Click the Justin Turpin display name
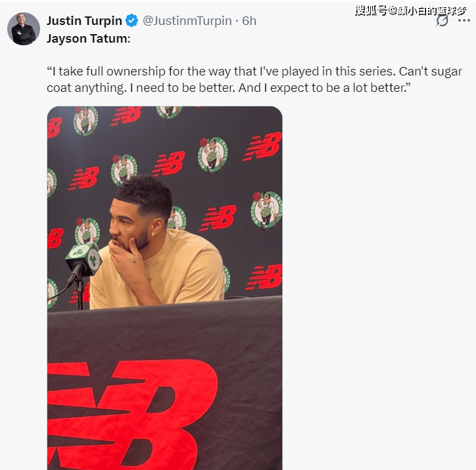This screenshot has height=470, width=476. 85,20
